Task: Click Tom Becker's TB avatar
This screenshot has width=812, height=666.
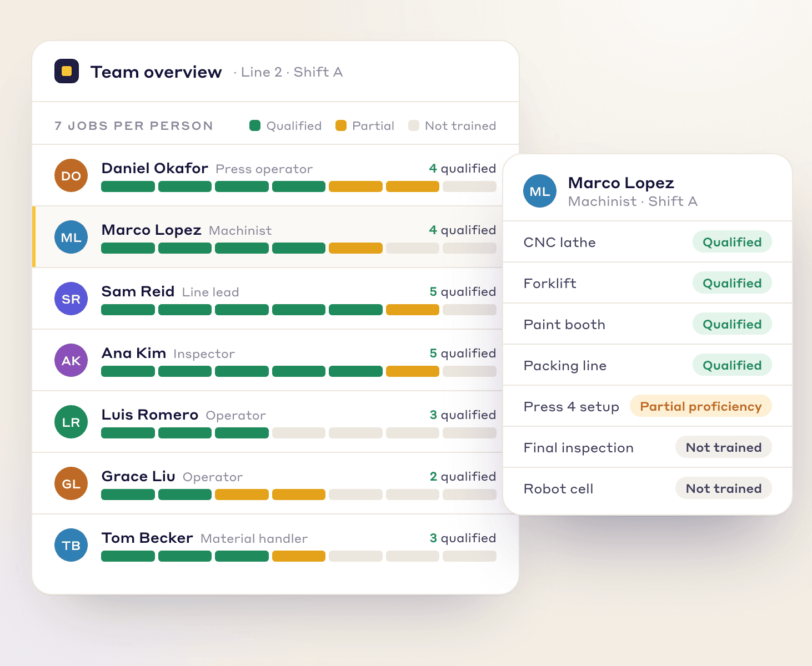Action: tap(71, 545)
